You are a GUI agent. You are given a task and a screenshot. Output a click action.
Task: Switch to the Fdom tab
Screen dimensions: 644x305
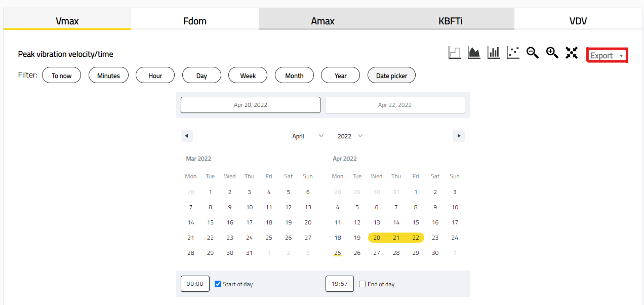195,21
